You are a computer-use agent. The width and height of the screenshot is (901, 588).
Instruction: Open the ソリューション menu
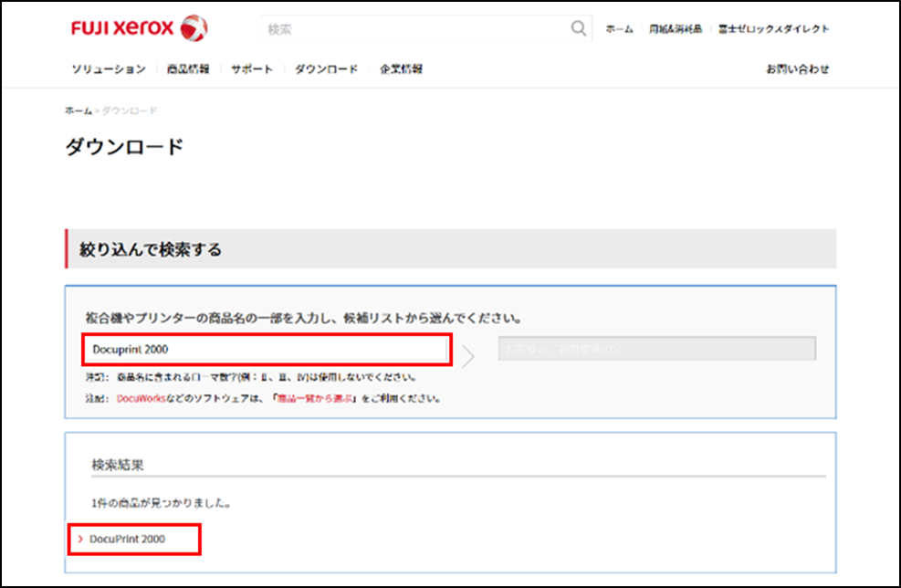(109, 69)
